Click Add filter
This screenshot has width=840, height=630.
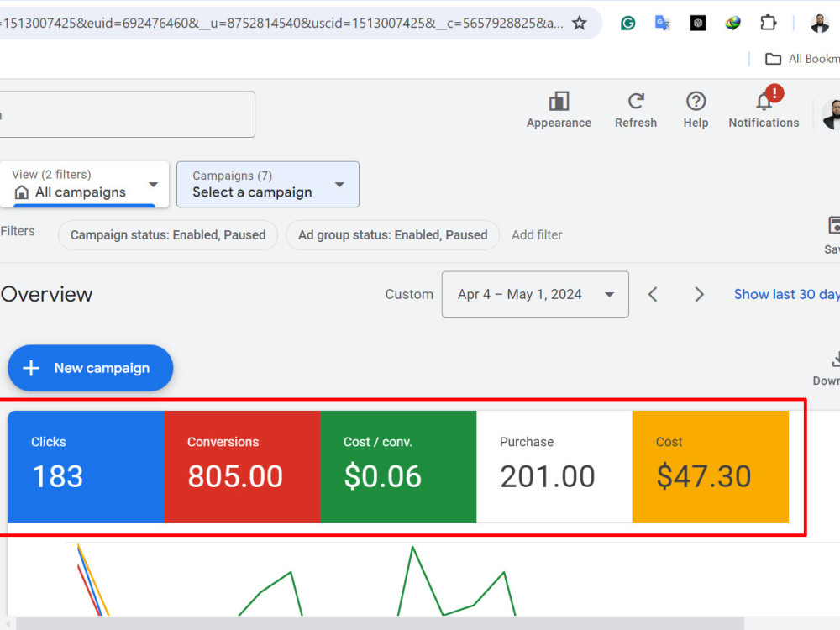537,235
